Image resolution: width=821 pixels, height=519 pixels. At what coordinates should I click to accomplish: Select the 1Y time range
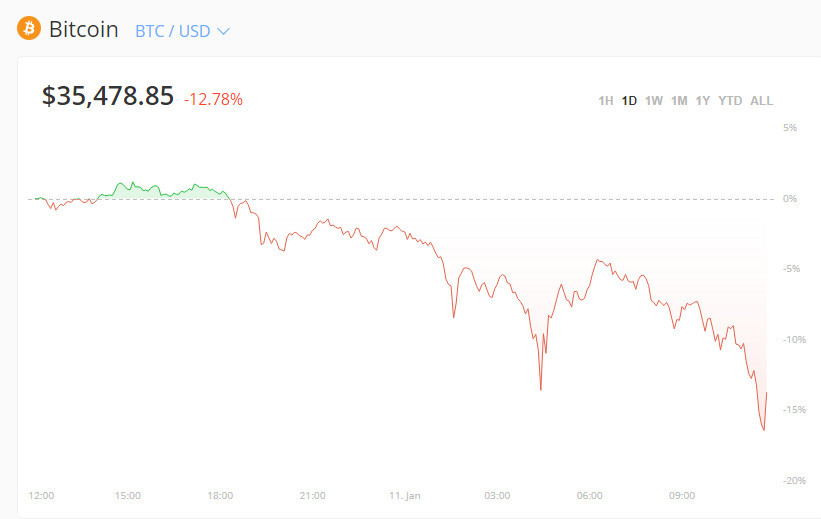pos(703,101)
